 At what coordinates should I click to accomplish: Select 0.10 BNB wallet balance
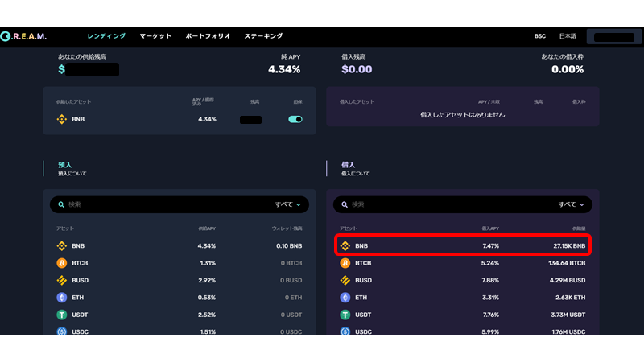289,246
